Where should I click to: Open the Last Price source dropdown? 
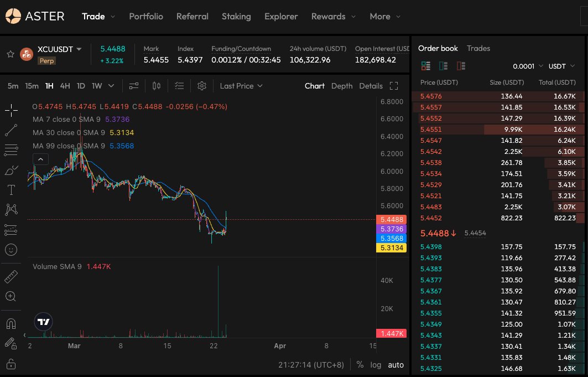241,86
